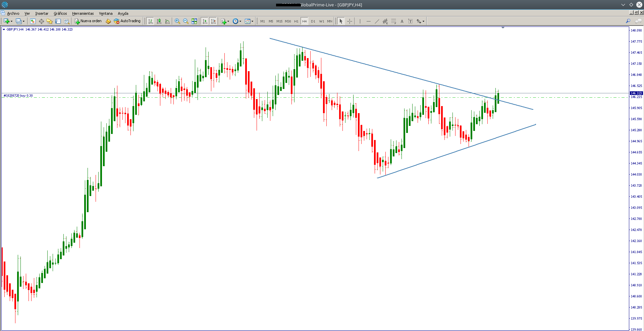644x331 pixels.
Task: Open the Insertar menu
Action: [42, 13]
